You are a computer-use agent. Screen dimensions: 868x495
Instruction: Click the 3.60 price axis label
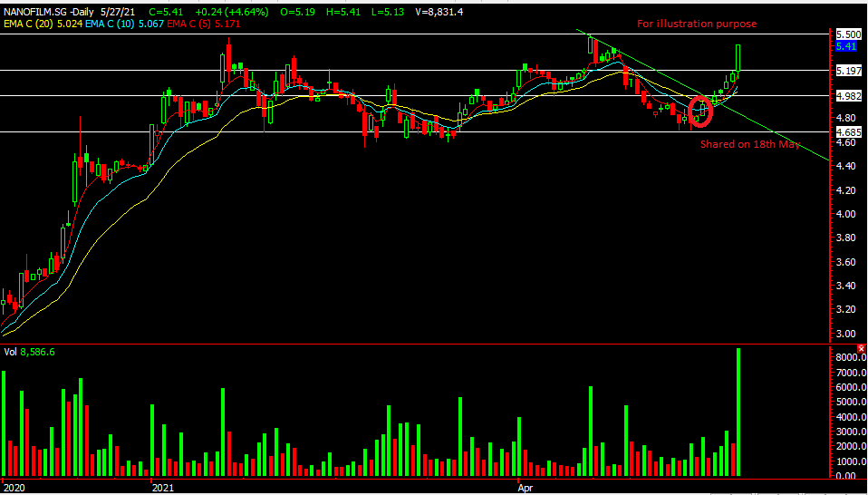tap(847, 262)
